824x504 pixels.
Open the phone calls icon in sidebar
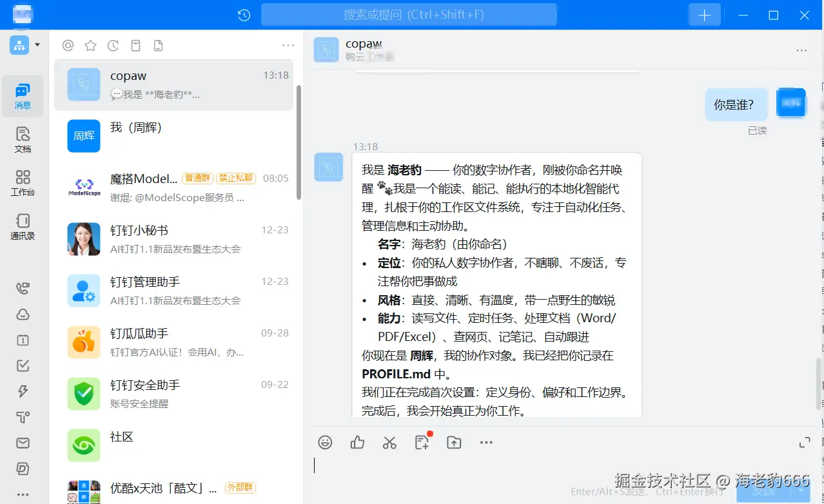point(23,288)
